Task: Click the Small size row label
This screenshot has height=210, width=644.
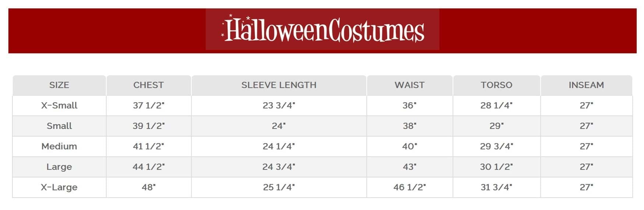Action: point(59,126)
